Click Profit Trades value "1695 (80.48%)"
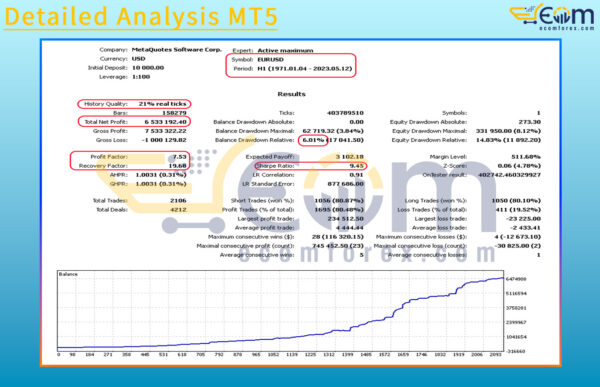The height and width of the screenshot is (387, 600). 339,210
